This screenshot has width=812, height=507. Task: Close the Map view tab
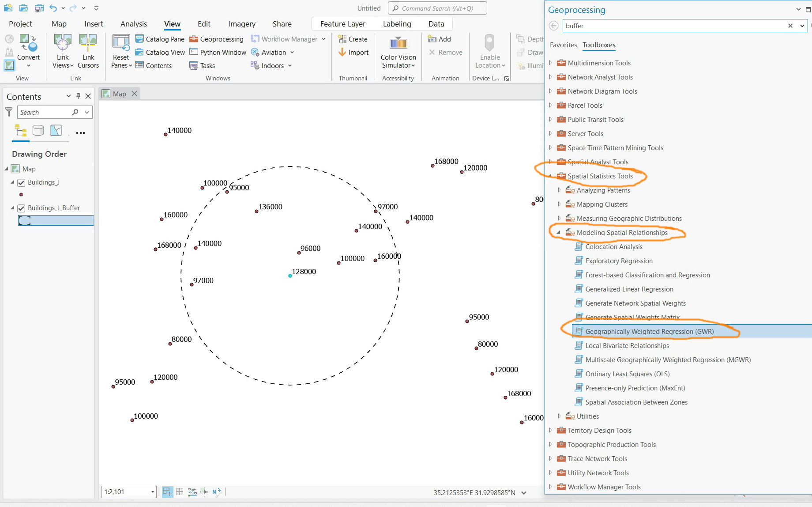(x=135, y=93)
